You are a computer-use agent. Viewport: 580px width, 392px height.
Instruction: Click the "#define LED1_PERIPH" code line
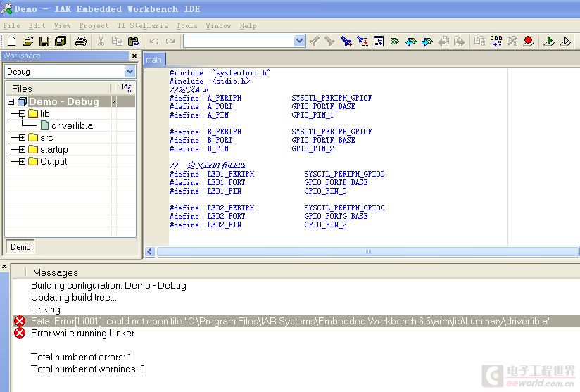(277, 174)
